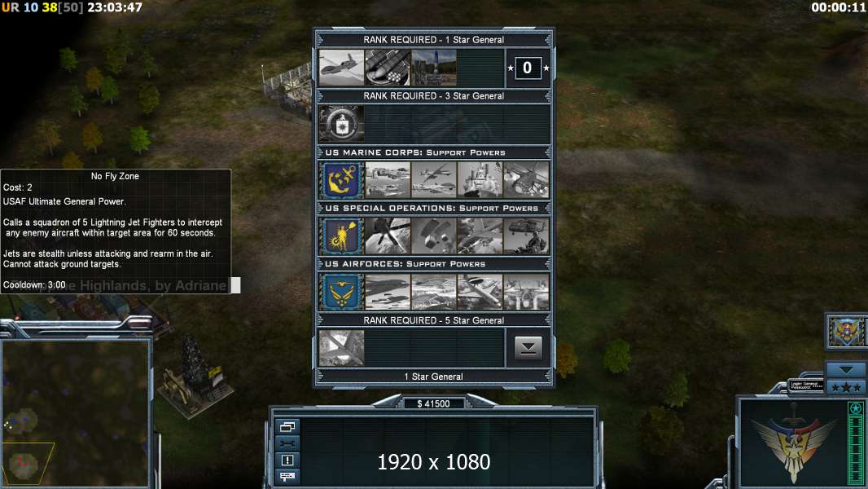The width and height of the screenshot is (868, 489).
Task: Select the US Airforces winged emblem
Action: [341, 291]
